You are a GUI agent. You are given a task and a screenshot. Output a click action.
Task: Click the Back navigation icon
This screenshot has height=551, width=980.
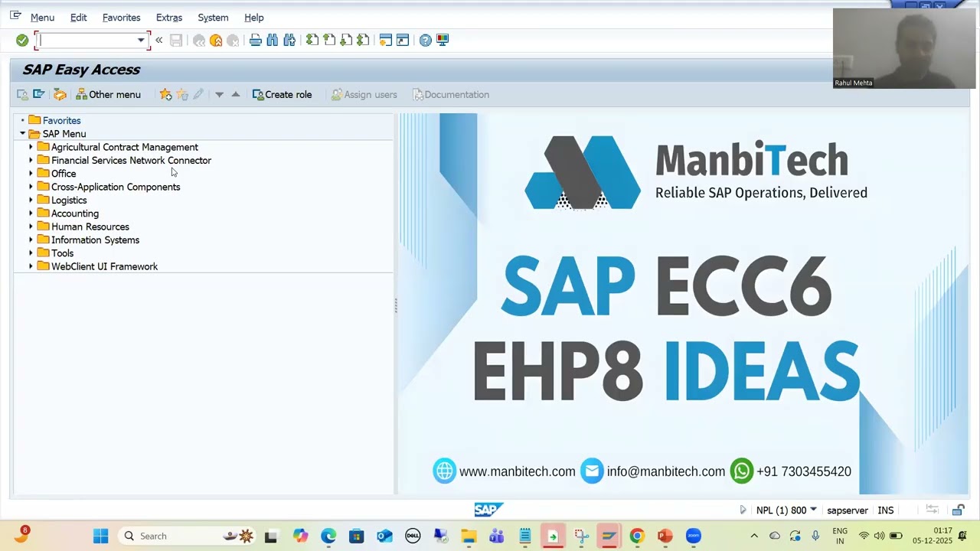(x=199, y=40)
